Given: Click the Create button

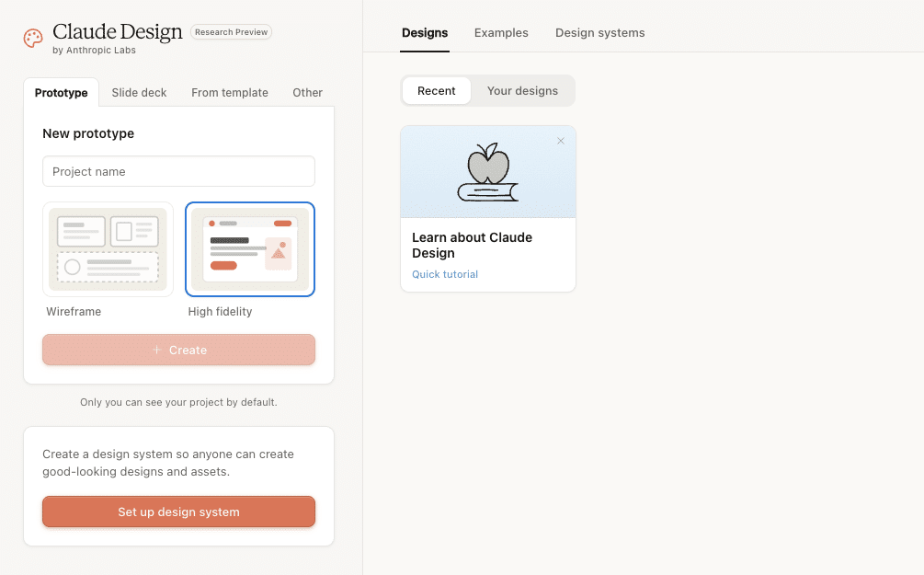Looking at the screenshot, I should pyautogui.click(x=178, y=350).
